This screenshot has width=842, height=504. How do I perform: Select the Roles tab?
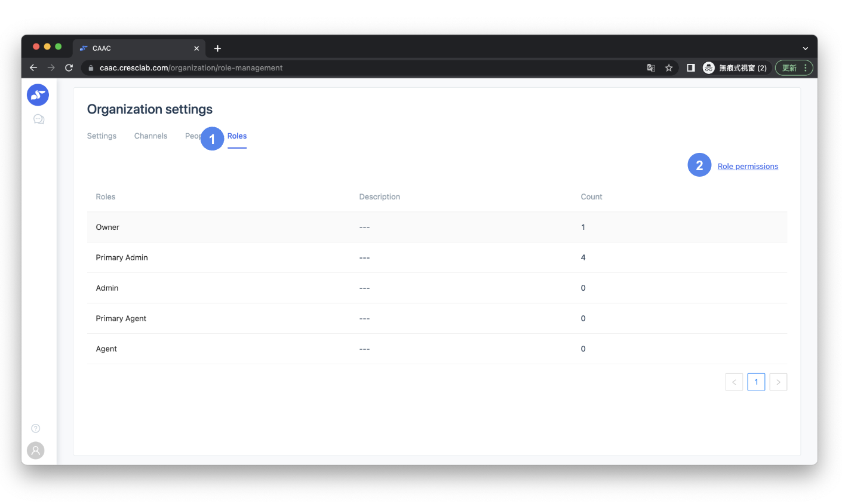[x=237, y=136]
